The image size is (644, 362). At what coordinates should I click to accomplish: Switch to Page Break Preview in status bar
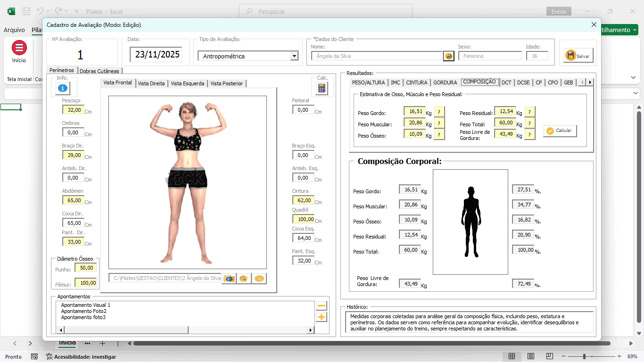coord(550,356)
